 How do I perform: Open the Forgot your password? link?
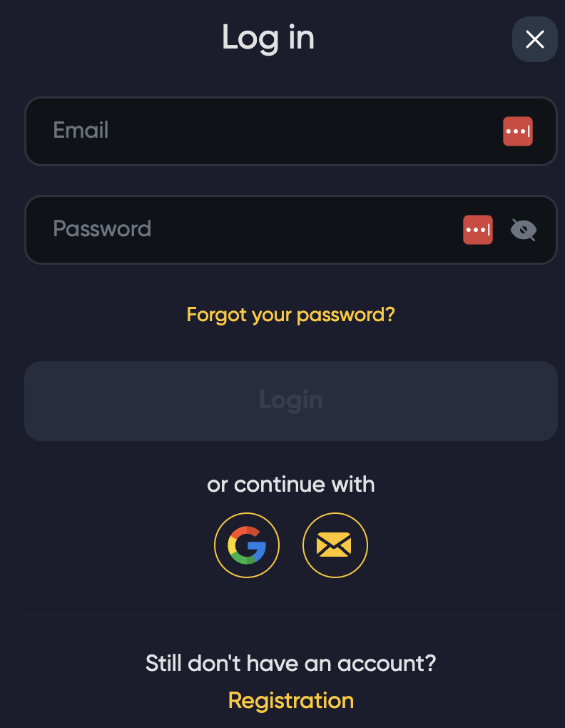click(x=290, y=314)
